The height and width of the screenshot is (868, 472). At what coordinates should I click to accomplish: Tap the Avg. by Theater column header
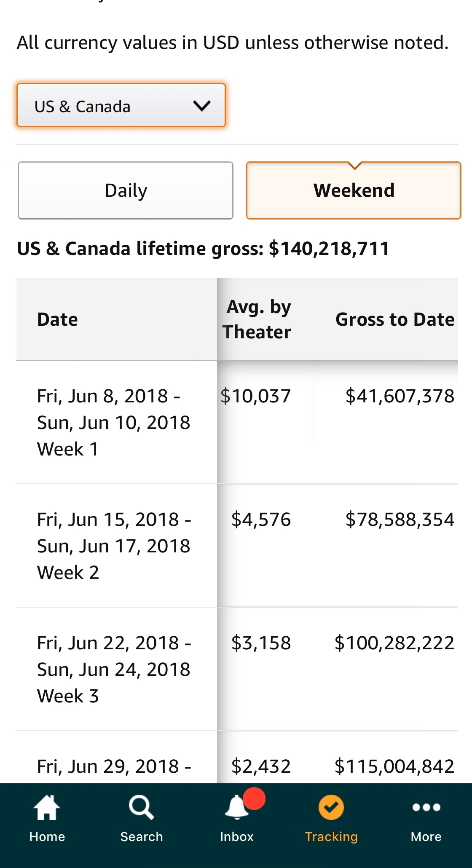pyautogui.click(x=257, y=319)
